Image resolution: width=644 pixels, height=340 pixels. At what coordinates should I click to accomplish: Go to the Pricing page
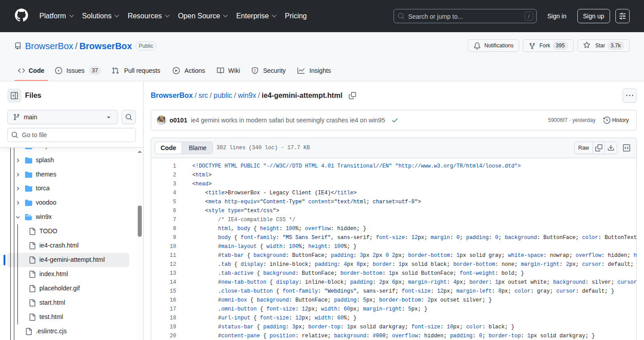coord(296,16)
